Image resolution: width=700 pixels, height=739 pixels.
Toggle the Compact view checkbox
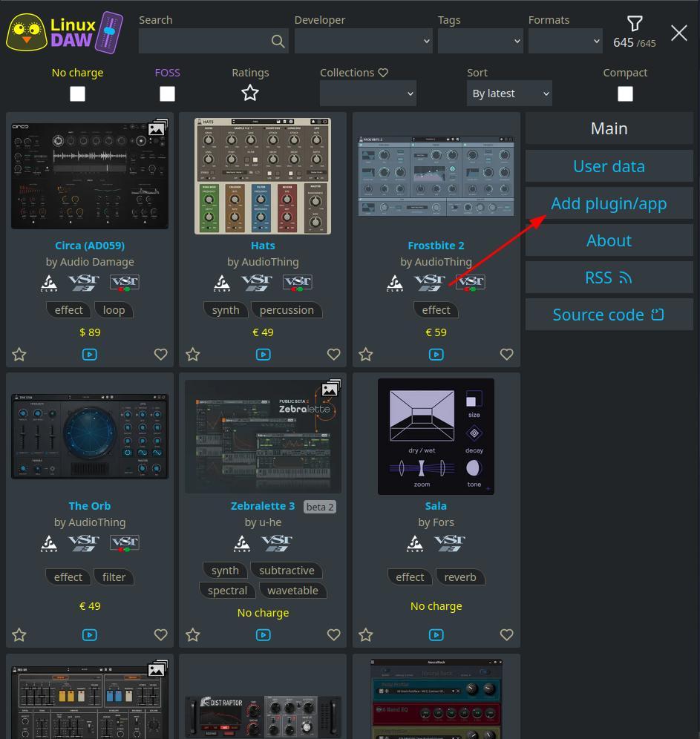pos(625,93)
